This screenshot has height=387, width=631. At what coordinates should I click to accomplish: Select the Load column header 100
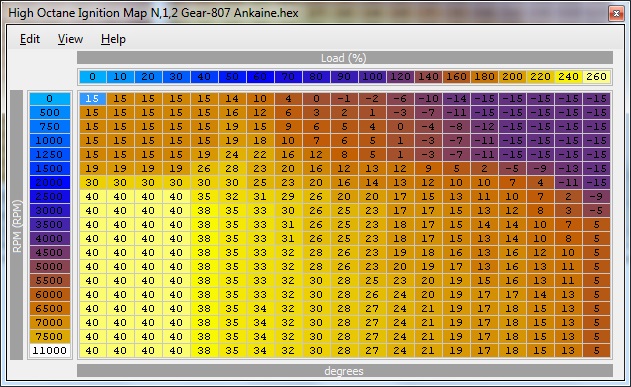(x=372, y=76)
